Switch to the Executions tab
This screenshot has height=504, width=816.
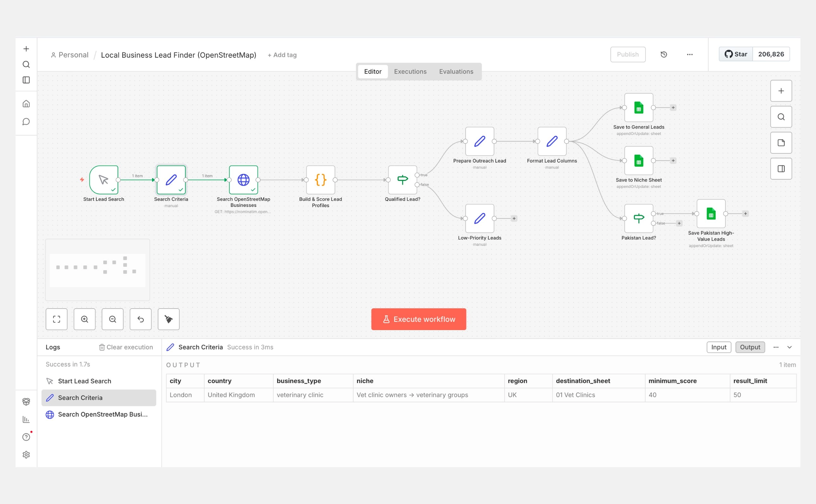(410, 71)
